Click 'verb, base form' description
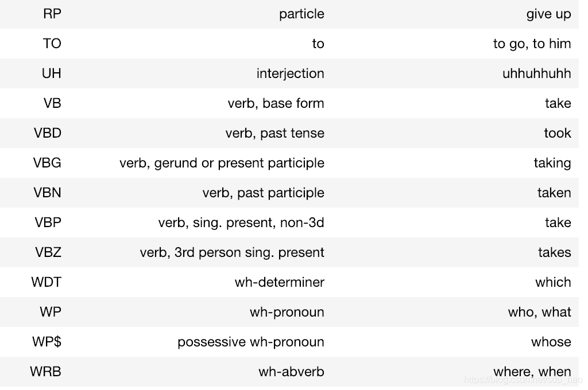 [x=276, y=103]
